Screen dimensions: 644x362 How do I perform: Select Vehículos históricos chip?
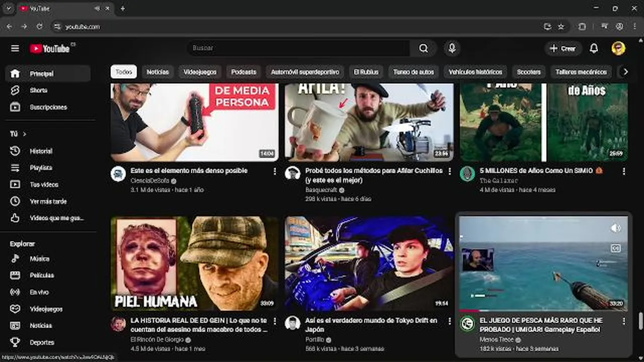[475, 72]
